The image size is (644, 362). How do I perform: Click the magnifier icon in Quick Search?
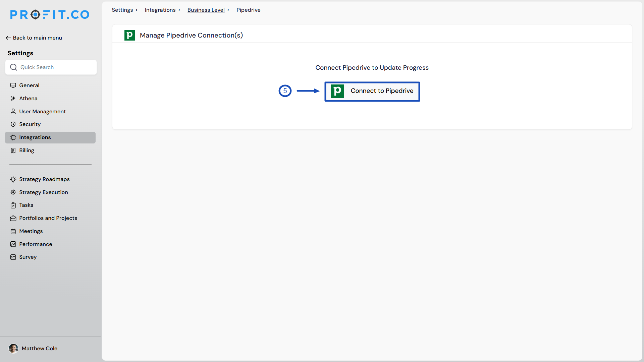[x=13, y=67]
